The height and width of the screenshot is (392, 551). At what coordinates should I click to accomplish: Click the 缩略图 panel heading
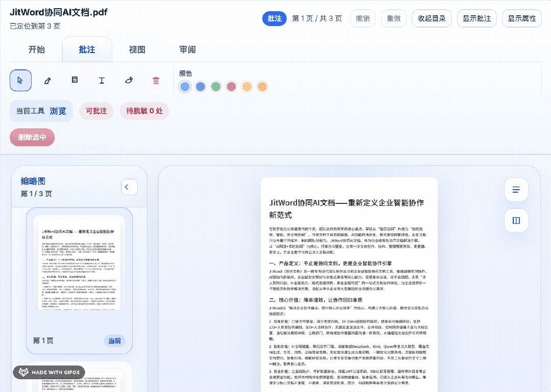click(33, 181)
